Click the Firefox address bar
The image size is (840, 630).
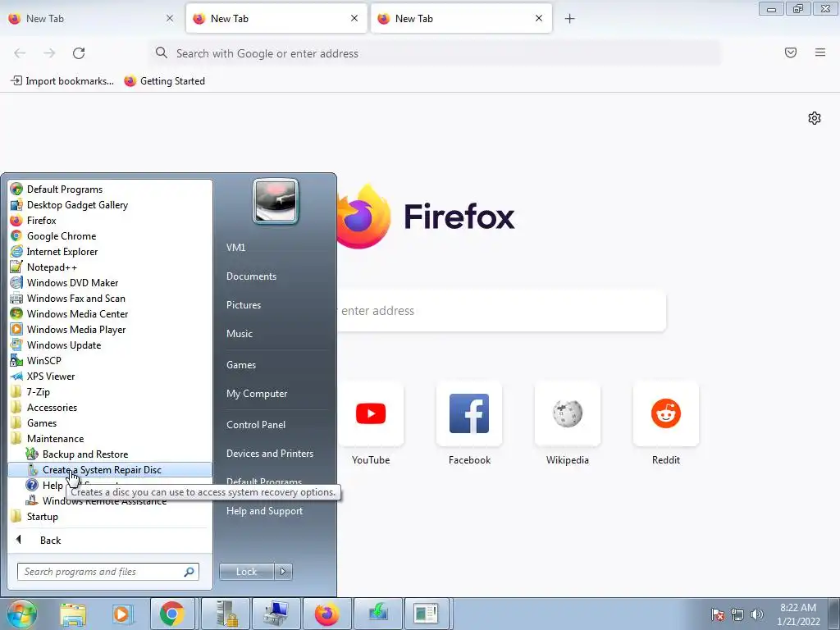[435, 53]
